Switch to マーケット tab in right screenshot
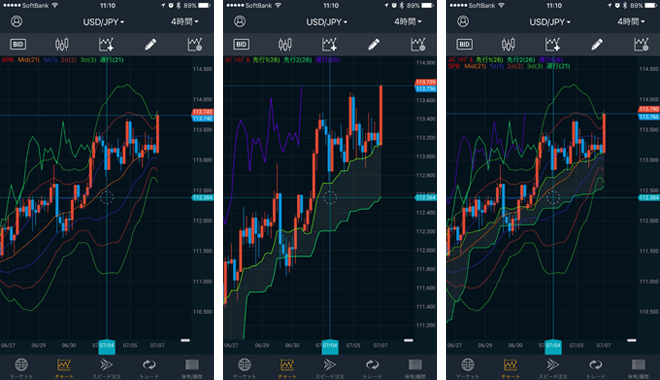This screenshot has height=380, width=660. [x=467, y=368]
